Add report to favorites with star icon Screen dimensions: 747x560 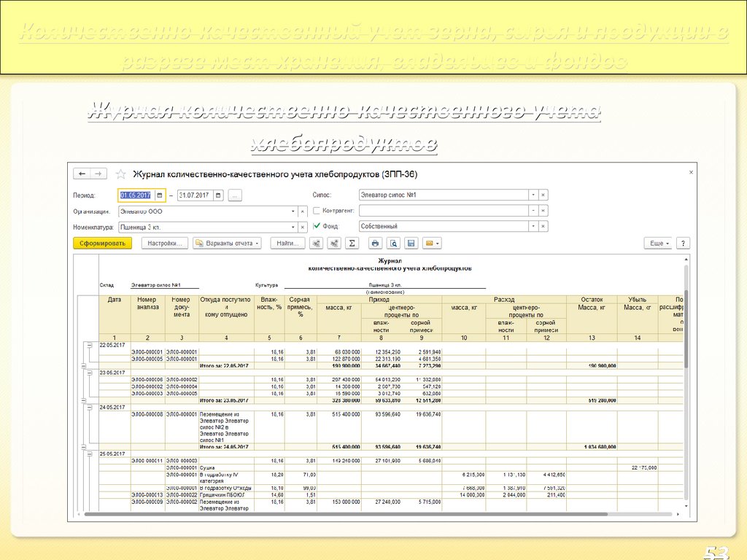point(120,174)
